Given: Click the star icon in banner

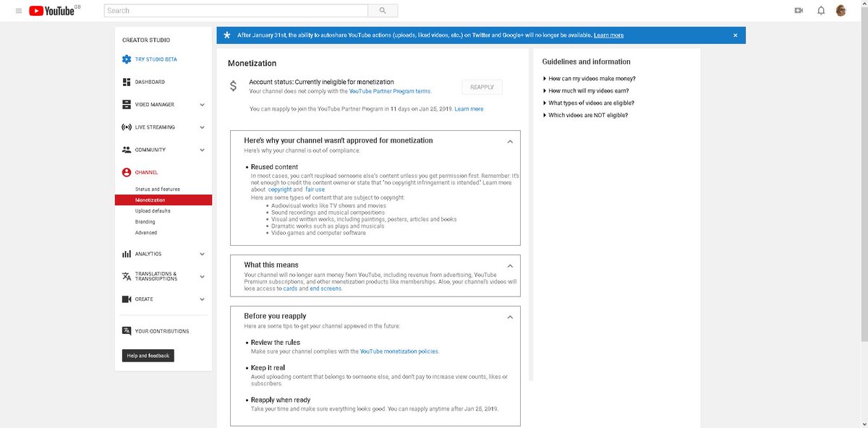Looking at the screenshot, I should tap(227, 35).
